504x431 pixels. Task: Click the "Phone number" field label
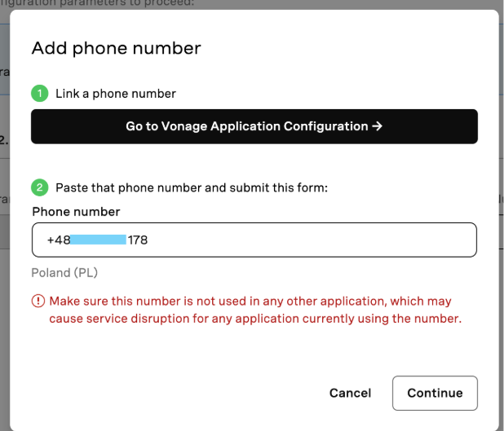coord(76,212)
